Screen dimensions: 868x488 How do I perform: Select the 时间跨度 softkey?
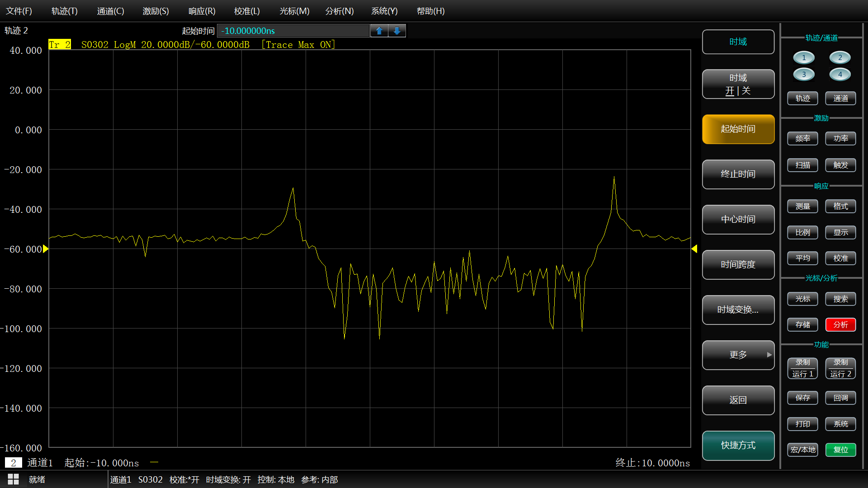[738, 265]
